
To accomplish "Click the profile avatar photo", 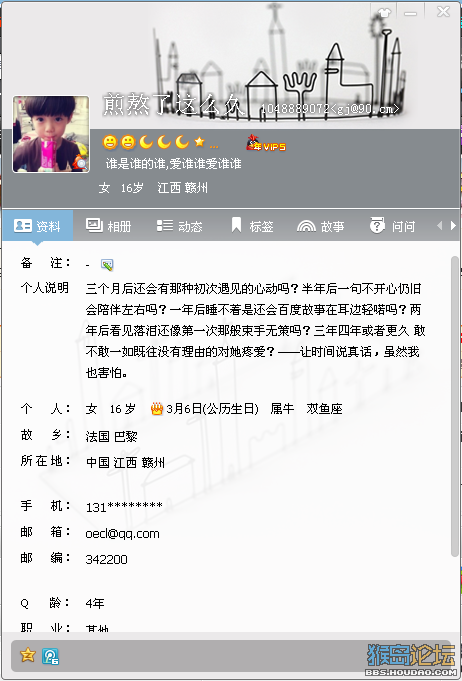I will (51, 134).
